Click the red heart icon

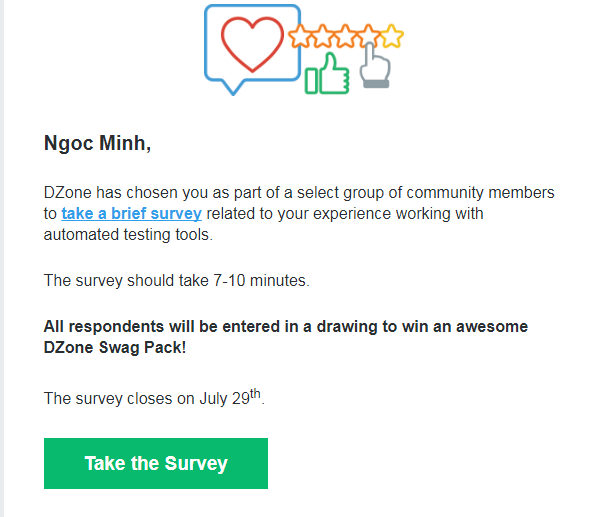252,44
